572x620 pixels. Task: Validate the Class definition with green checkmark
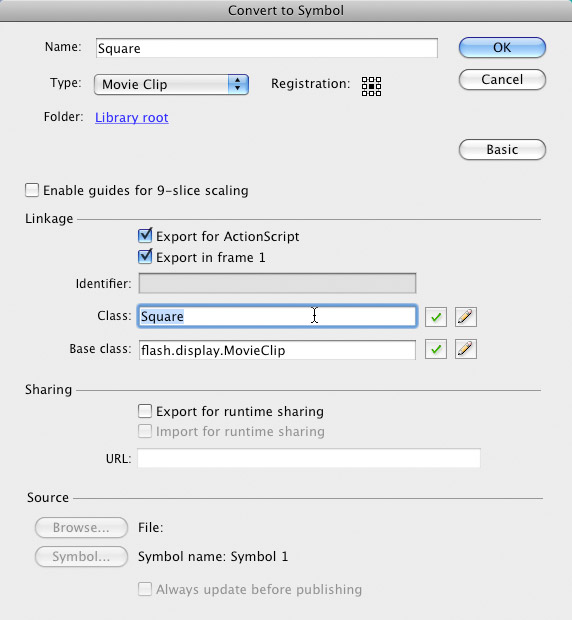click(x=436, y=317)
